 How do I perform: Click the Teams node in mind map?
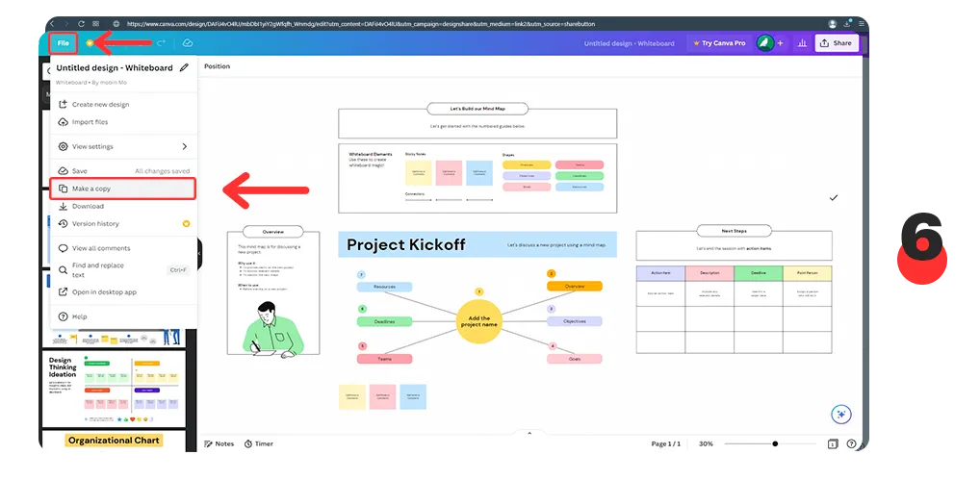(384, 359)
